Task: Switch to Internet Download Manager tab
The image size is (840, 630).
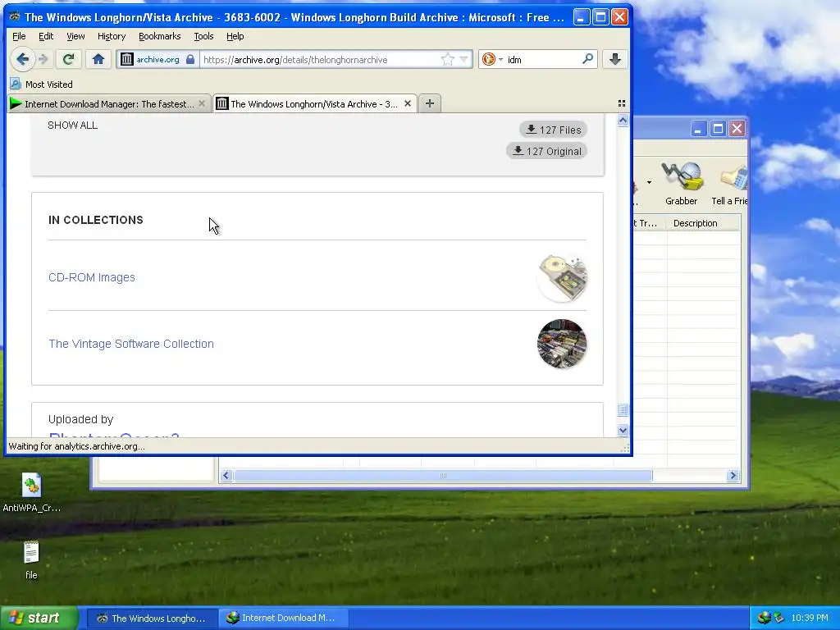Action: point(107,103)
